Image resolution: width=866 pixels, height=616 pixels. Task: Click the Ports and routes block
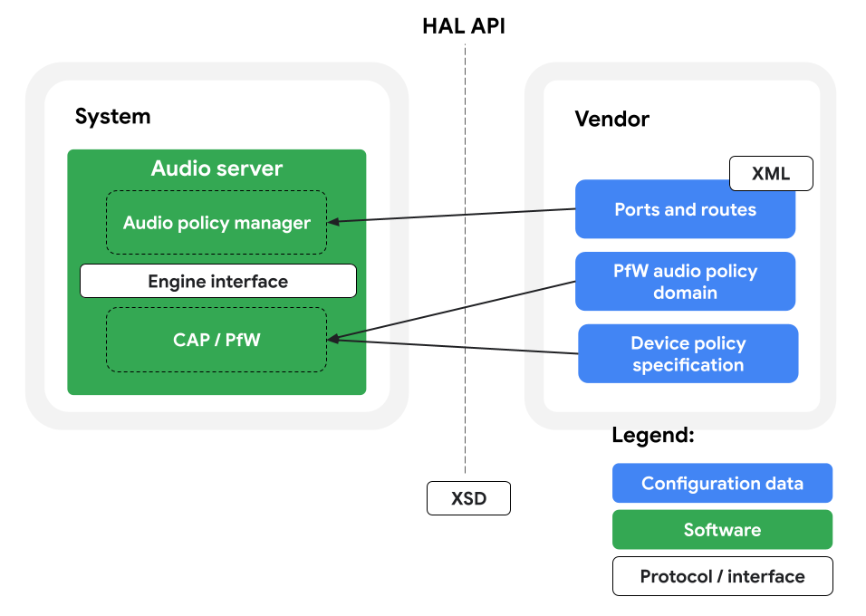(x=685, y=209)
